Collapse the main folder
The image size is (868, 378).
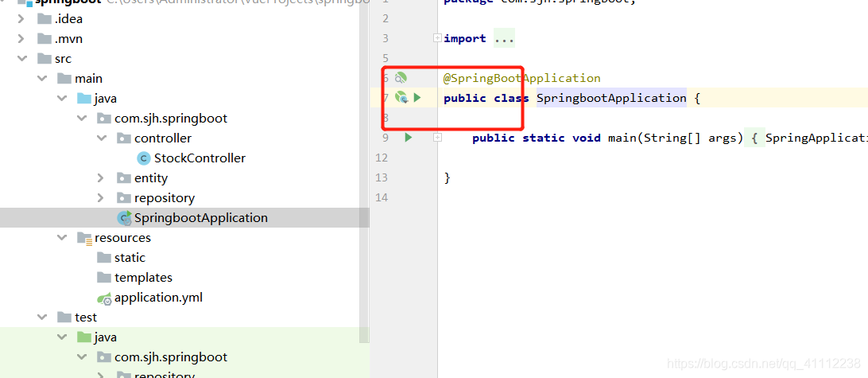tap(41, 79)
